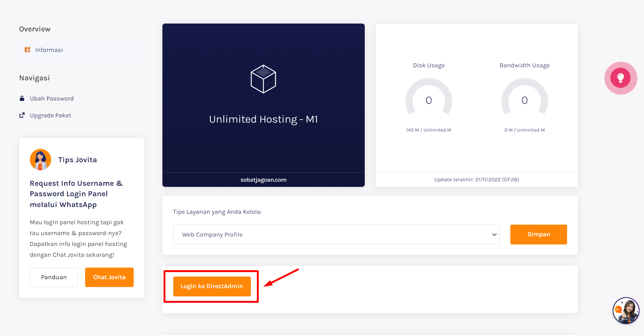Click the Panduan button

click(x=54, y=277)
